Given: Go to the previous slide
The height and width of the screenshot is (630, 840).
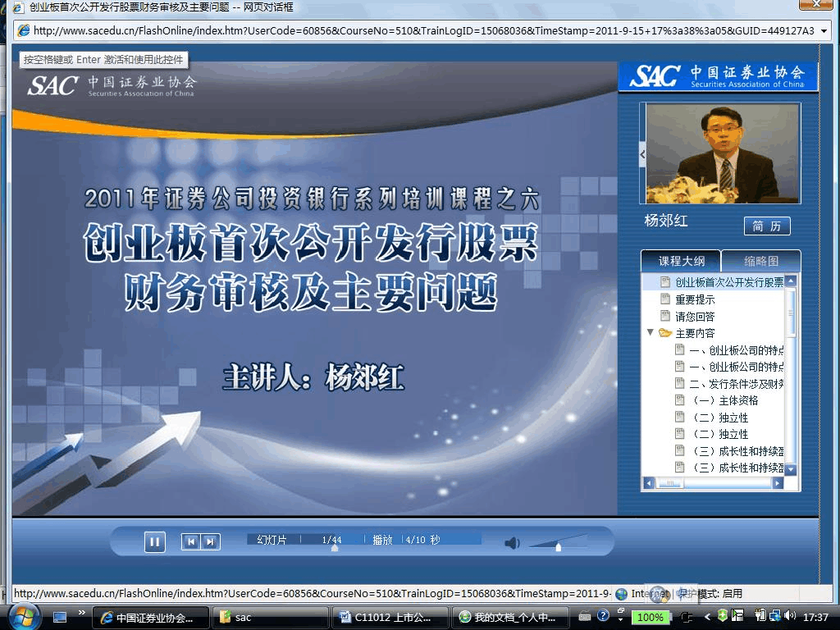Looking at the screenshot, I should 191,541.
